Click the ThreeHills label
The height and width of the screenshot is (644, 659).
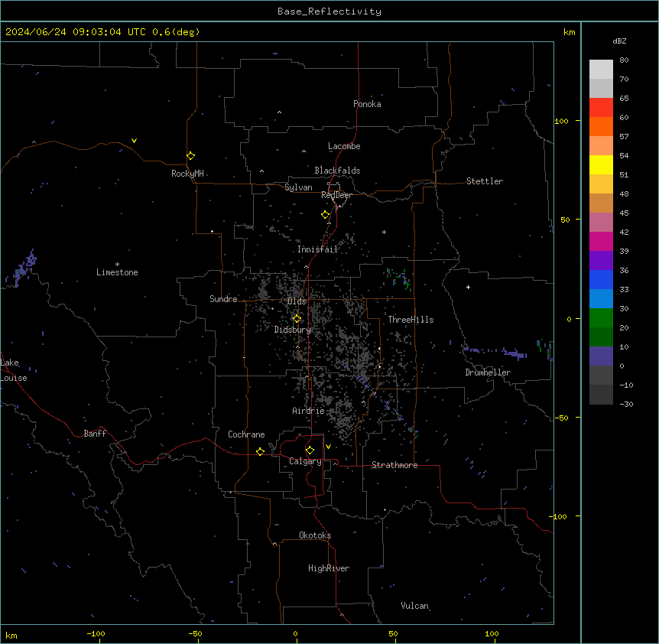(x=411, y=320)
